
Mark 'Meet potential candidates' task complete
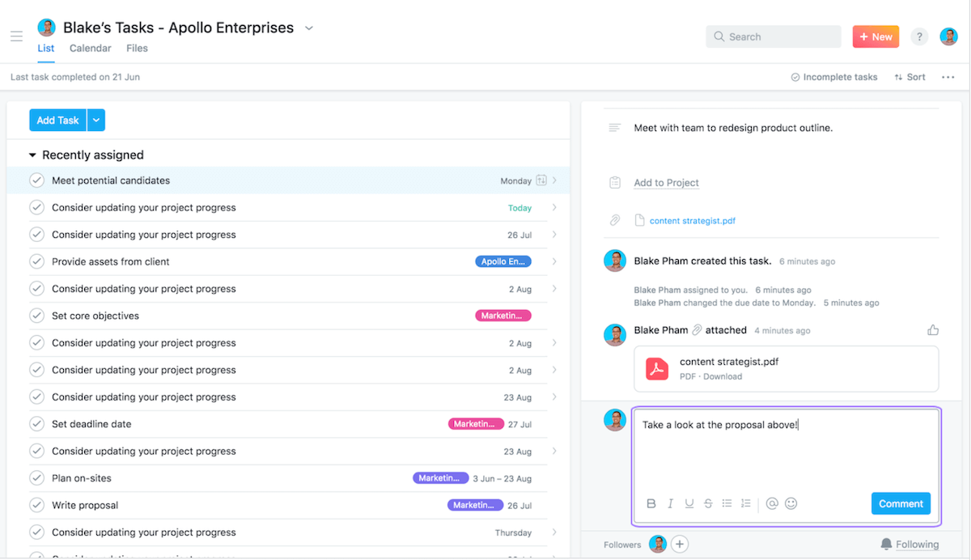coord(36,180)
